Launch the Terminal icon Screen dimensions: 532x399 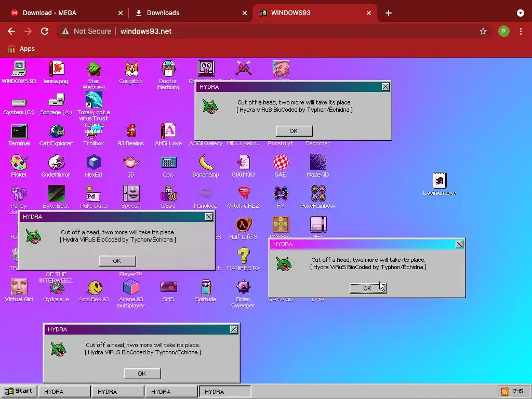(x=19, y=135)
